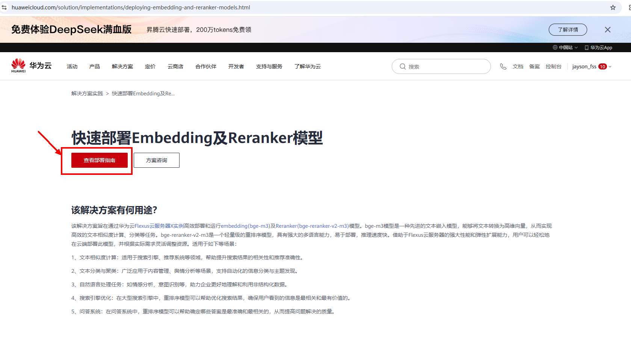Image resolution: width=631 pixels, height=364 pixels.
Task: Expand the jayson_fss account dropdown
Action: [592, 66]
